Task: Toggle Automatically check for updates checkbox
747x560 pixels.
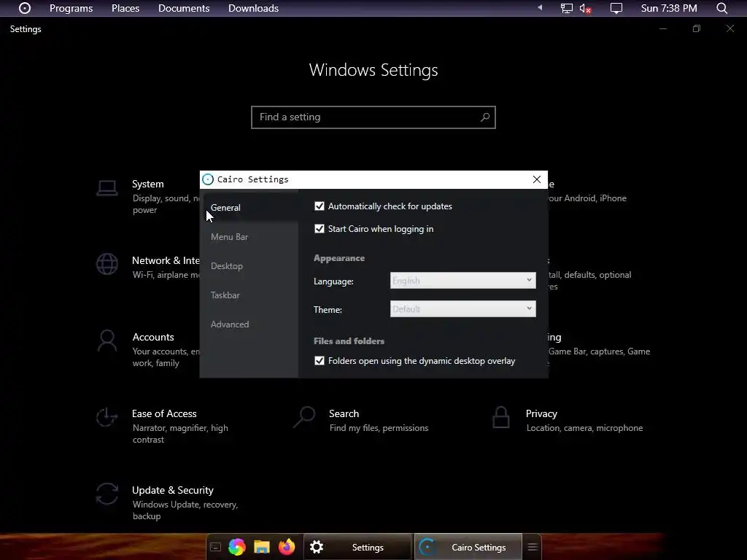Action: click(320, 206)
